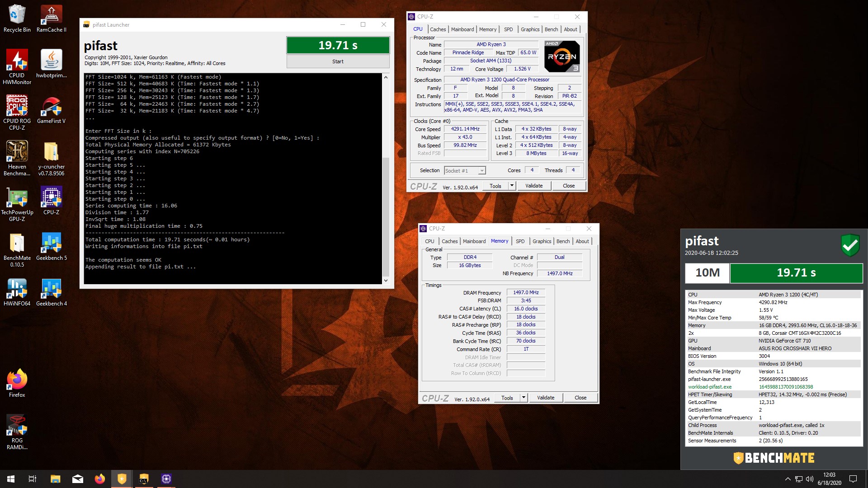Open Memory tab in top CPU-Z
The height and width of the screenshot is (488, 868).
(488, 29)
